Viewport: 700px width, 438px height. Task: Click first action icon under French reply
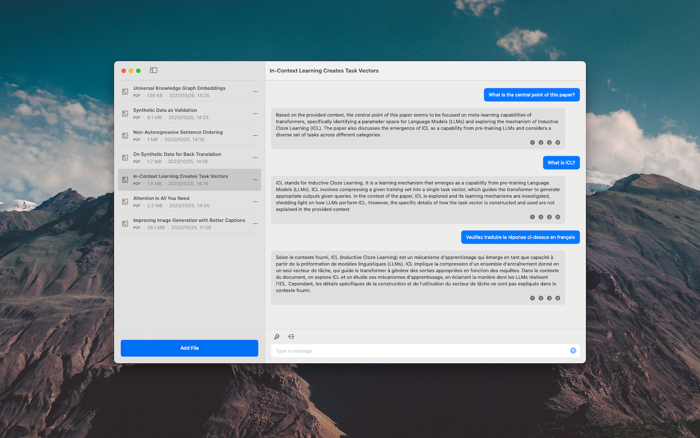point(532,298)
